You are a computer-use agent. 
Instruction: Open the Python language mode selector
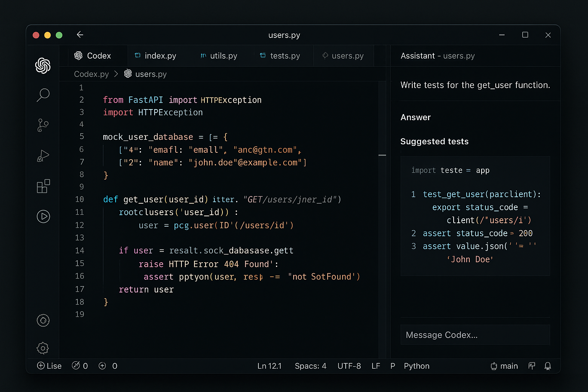(416, 366)
